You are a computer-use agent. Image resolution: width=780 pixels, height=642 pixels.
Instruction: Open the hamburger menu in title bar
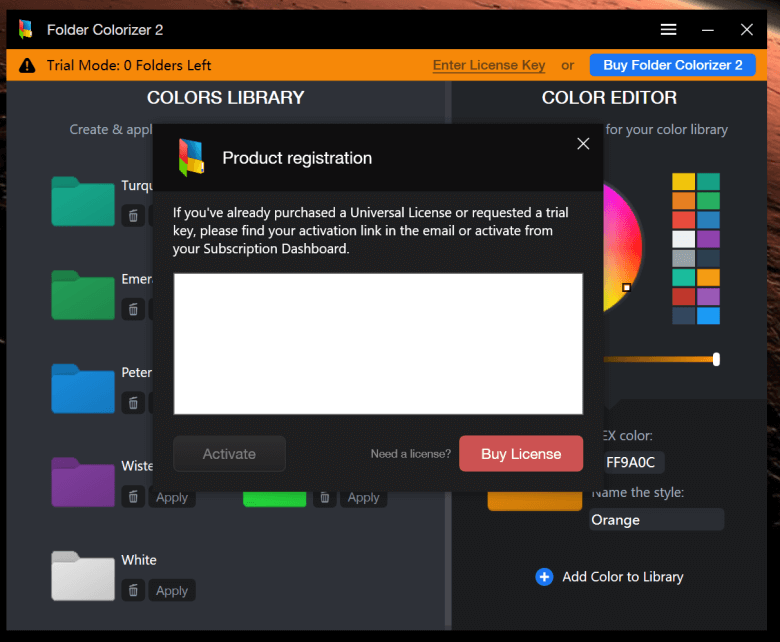pos(668,30)
